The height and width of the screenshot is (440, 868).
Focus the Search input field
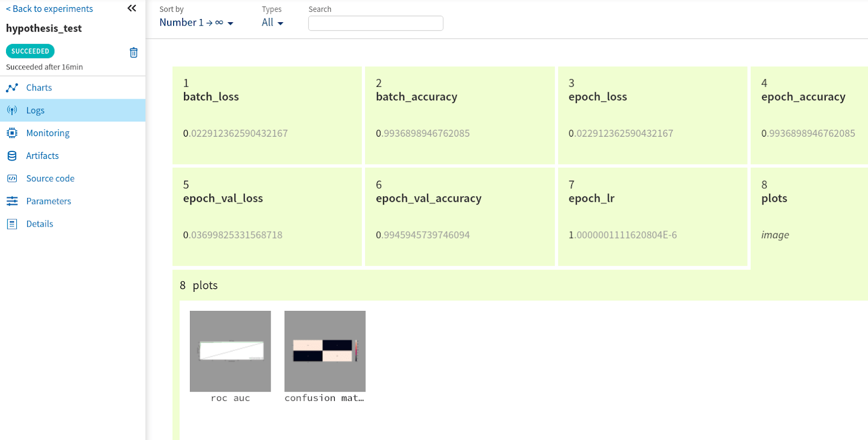pyautogui.click(x=375, y=23)
